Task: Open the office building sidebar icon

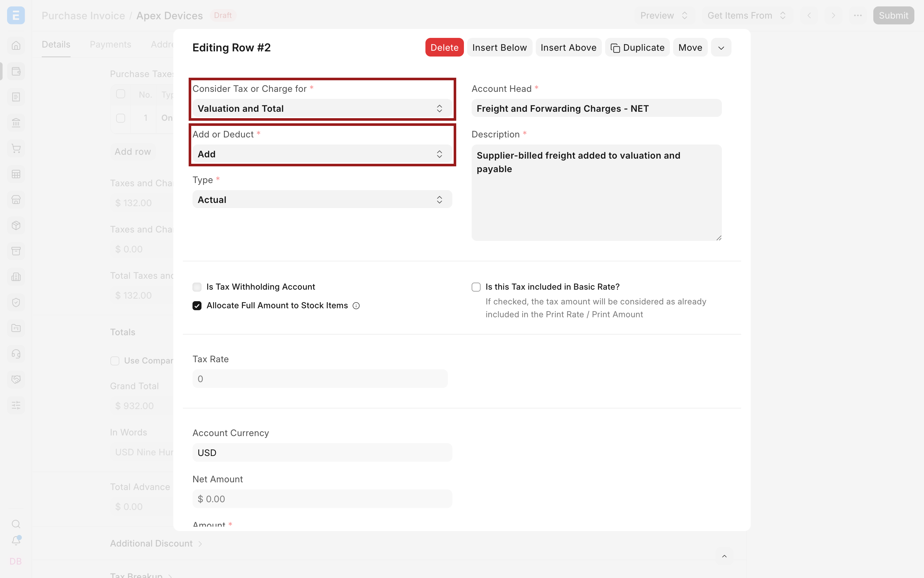Action: tap(16, 277)
